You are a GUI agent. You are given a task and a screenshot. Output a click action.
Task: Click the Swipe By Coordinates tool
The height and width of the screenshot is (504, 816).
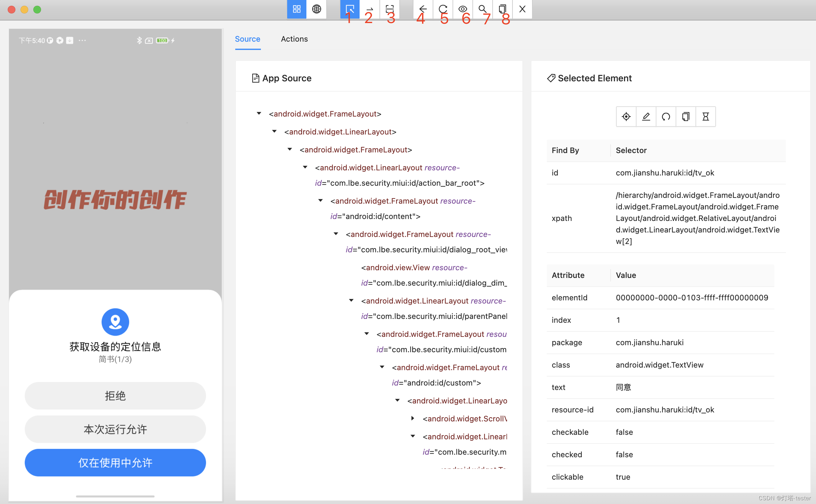tap(369, 9)
